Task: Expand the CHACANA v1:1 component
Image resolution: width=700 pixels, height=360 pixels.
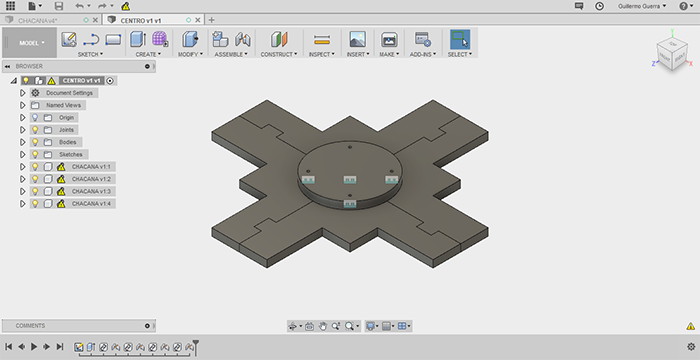Action: 22,167
